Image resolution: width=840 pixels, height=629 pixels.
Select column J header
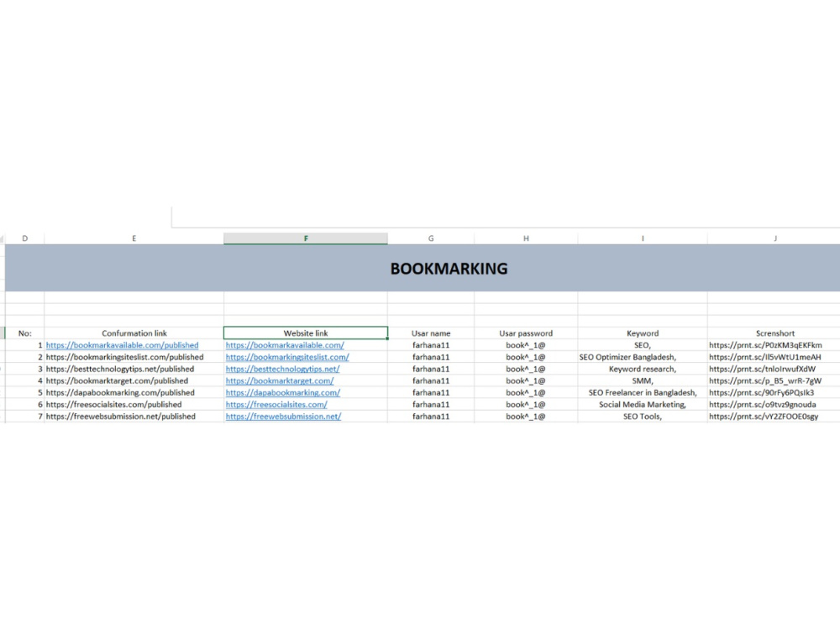tap(774, 238)
